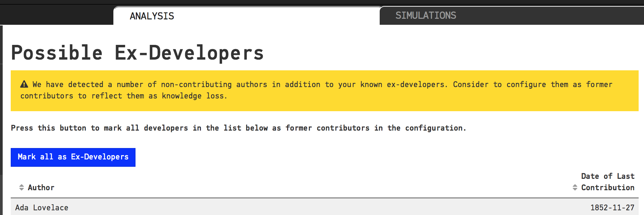644x215 pixels.
Task: Click Date of Last Contribution header text
Action: click(x=608, y=182)
